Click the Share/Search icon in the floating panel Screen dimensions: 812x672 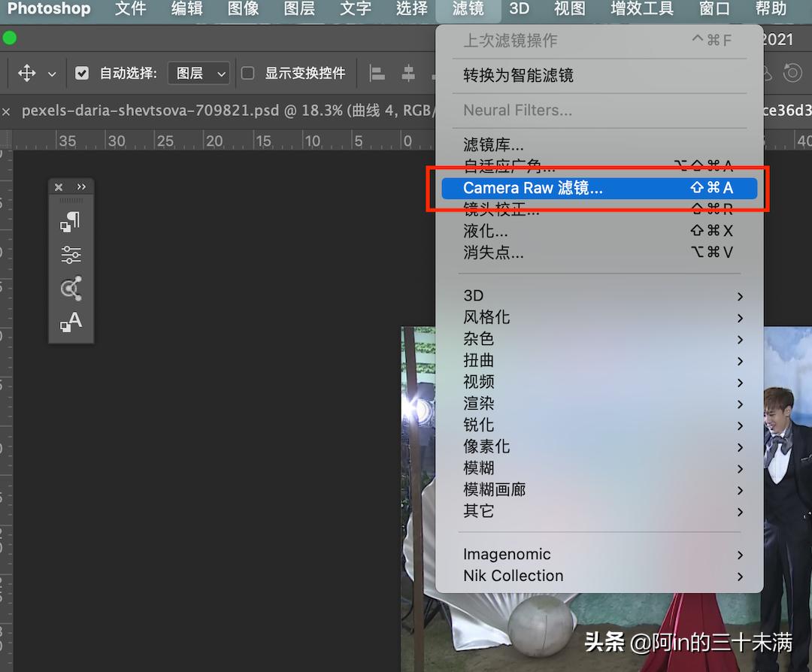tap(71, 288)
